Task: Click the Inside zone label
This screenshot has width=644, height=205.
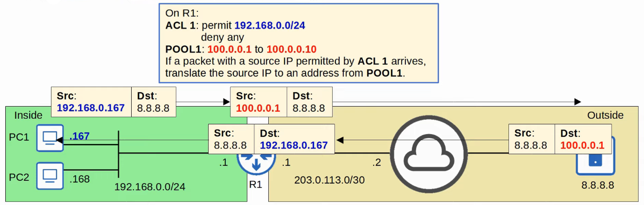Action: (28, 115)
